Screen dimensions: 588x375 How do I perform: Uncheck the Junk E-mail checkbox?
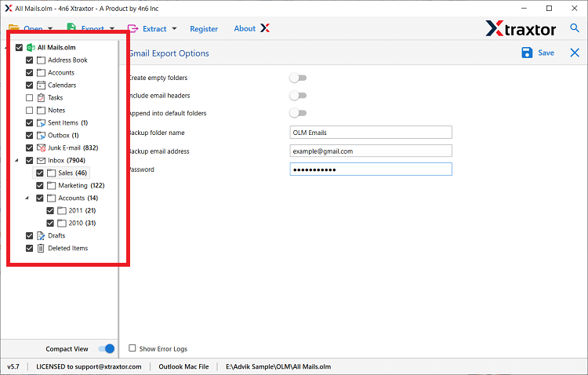click(x=29, y=148)
